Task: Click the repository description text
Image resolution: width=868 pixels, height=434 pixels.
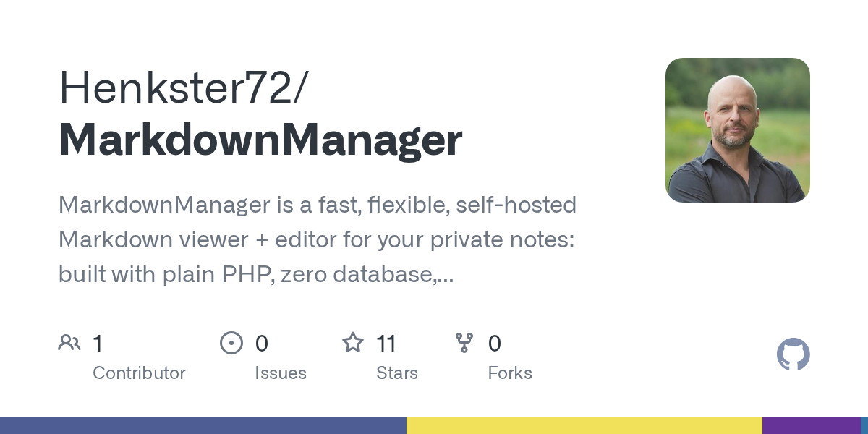Action: point(317,239)
